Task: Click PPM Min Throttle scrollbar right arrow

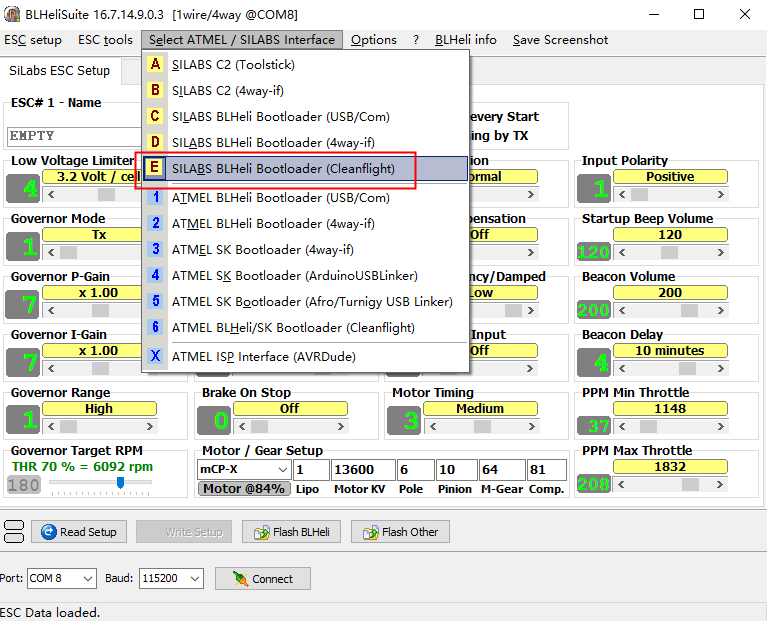Action: click(x=721, y=426)
